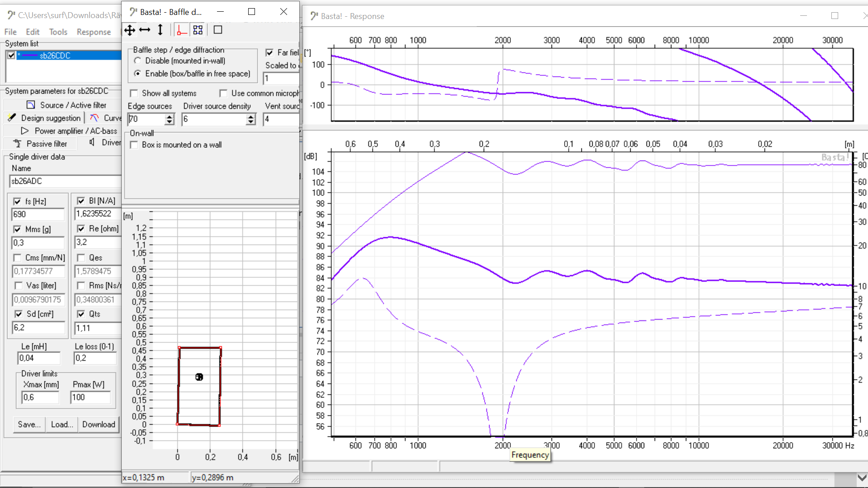The image size is (868, 488).
Task: Click the Save... button
Action: click(x=29, y=424)
